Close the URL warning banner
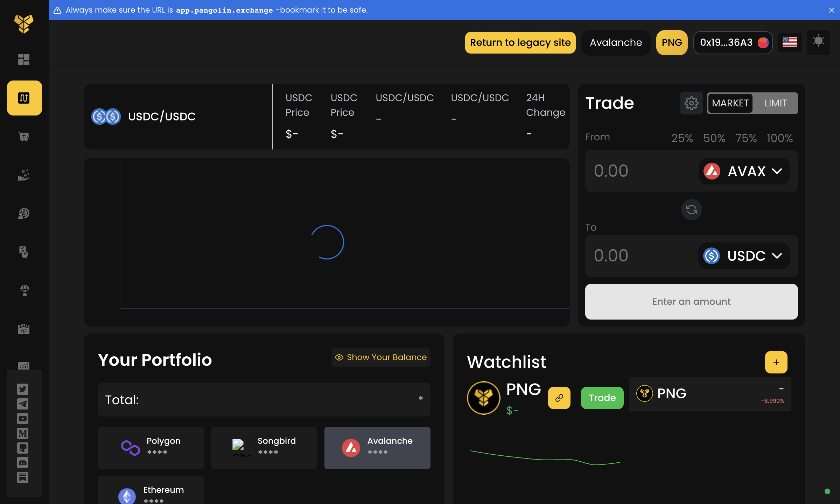The height and width of the screenshot is (504, 840). [832, 10]
